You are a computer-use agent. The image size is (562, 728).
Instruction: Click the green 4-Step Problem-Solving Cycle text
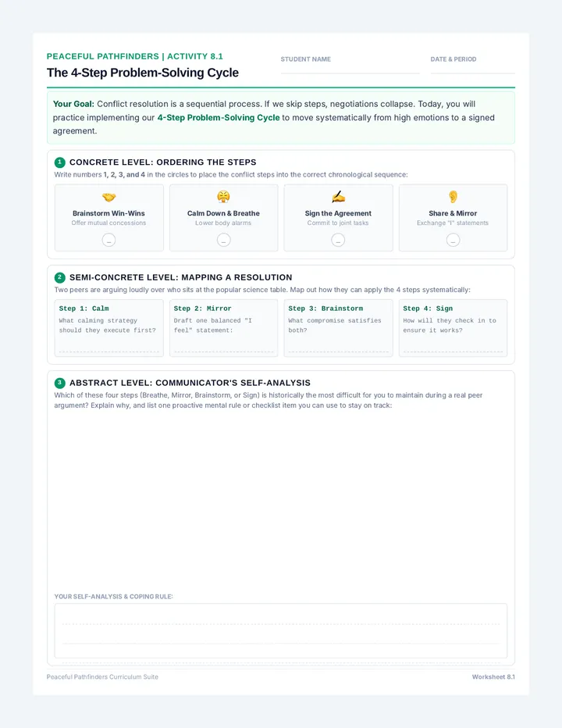tap(219, 117)
